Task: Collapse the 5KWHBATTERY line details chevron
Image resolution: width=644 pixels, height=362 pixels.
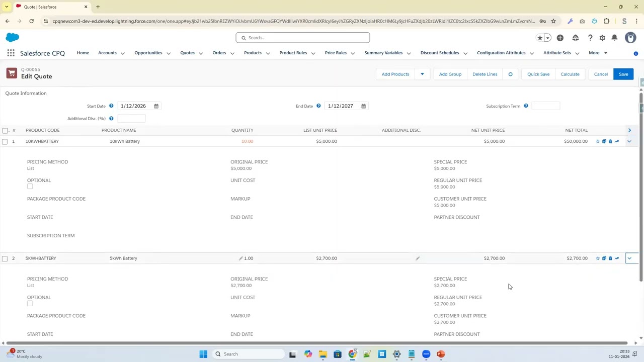Action: coord(629,258)
